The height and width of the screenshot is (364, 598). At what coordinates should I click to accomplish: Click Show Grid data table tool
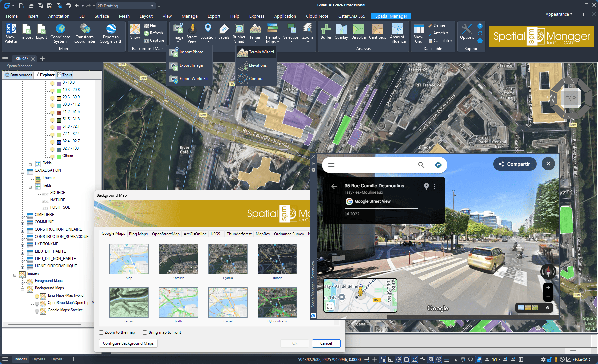(x=418, y=33)
